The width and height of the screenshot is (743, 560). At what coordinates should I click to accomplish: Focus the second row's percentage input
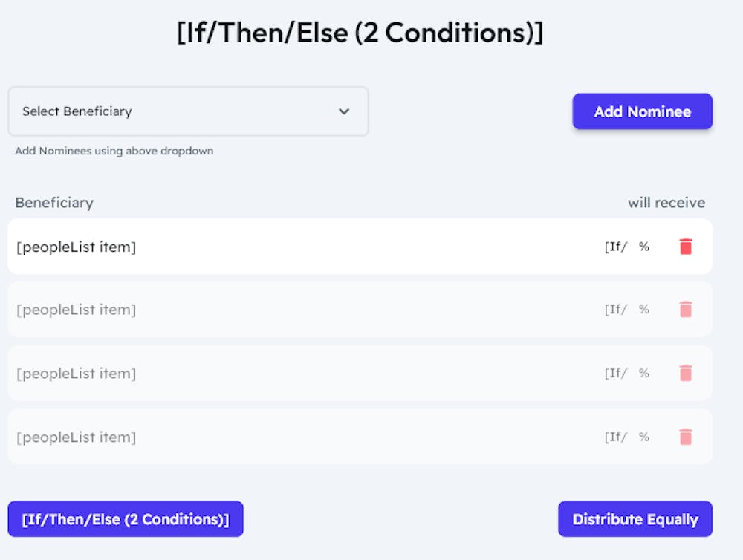pos(617,310)
